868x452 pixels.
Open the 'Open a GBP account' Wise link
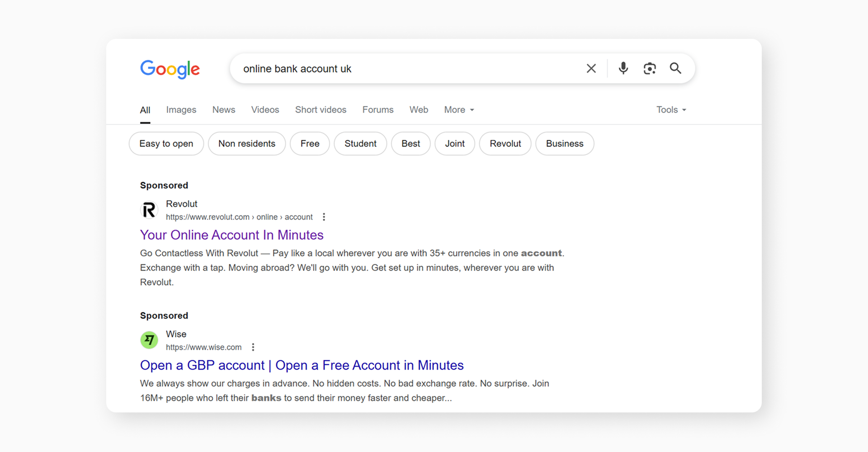pos(302,365)
